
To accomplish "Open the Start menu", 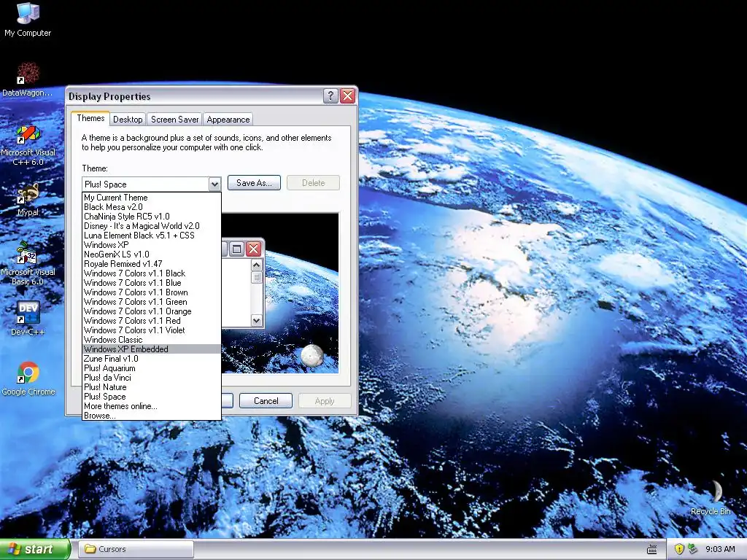I will 35,549.
